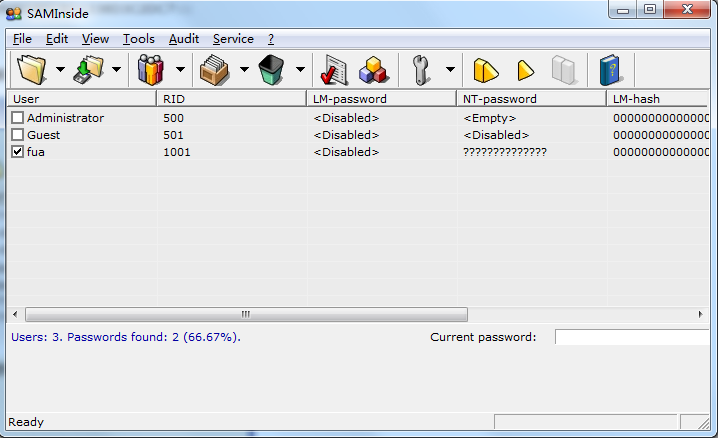
Task: Click the grayed-out stop attack icon
Action: 564,70
